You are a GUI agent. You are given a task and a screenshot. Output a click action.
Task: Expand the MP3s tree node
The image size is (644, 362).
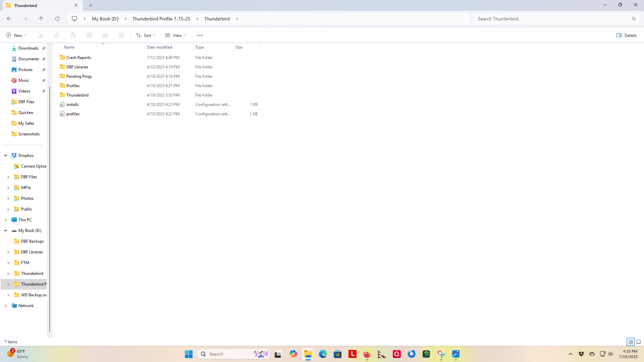(x=8, y=188)
